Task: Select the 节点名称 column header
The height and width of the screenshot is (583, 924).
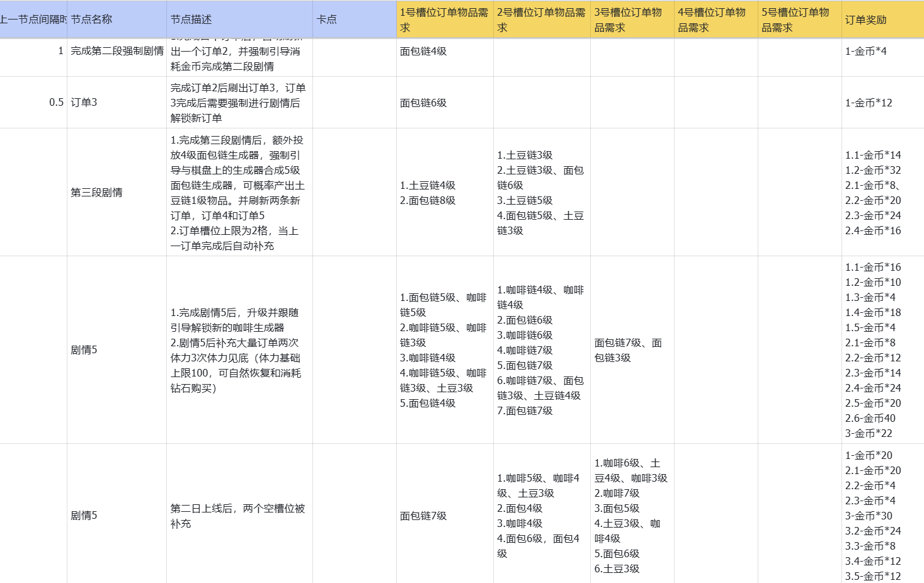Action: [x=117, y=20]
